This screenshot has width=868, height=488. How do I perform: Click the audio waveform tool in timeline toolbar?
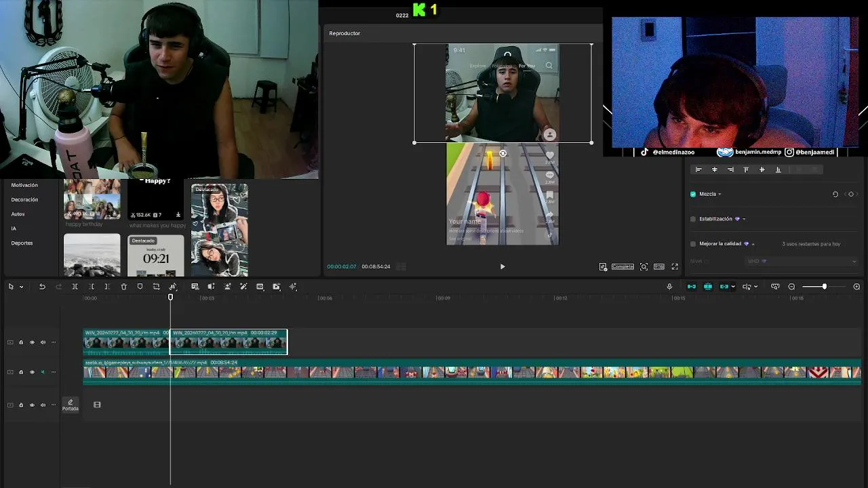[x=293, y=287]
